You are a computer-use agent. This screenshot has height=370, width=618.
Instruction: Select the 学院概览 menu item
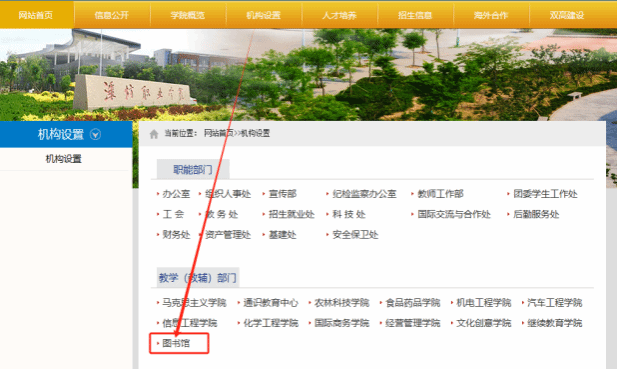(x=188, y=15)
